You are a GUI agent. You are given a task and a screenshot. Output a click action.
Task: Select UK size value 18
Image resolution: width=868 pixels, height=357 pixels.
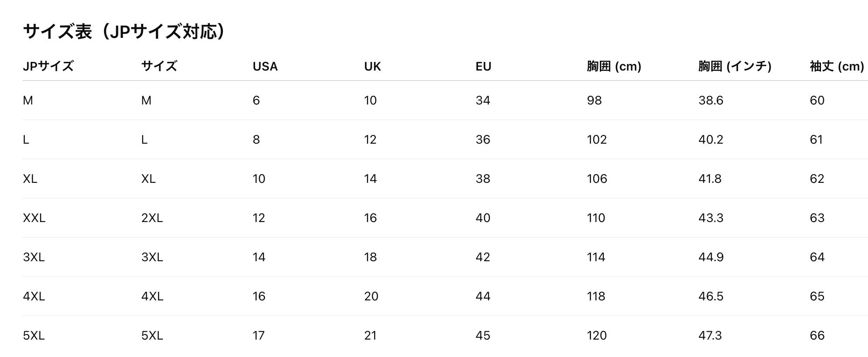click(370, 257)
